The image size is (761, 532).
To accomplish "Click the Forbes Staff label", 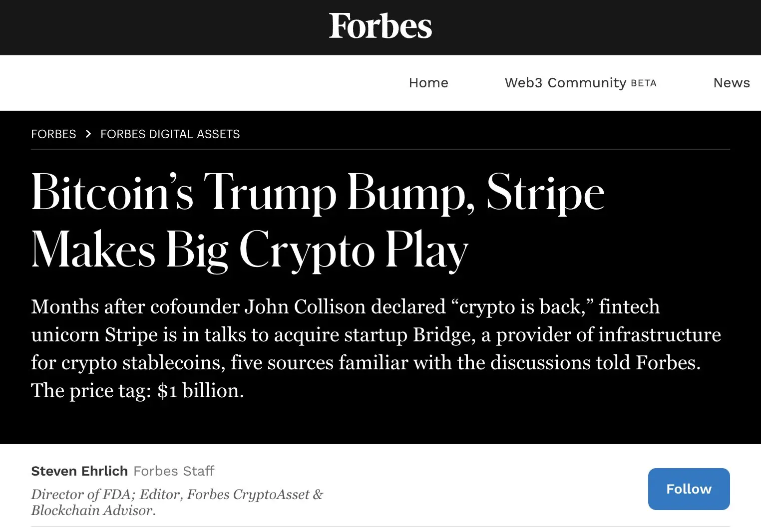I will [x=174, y=471].
